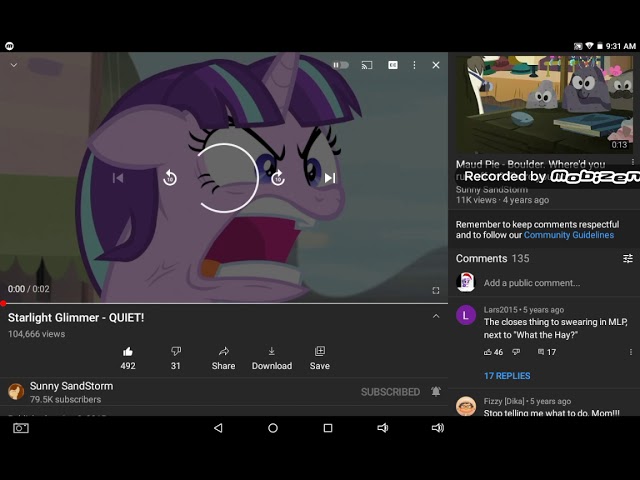Download the video
This screenshot has height=480, width=640.
[272, 358]
